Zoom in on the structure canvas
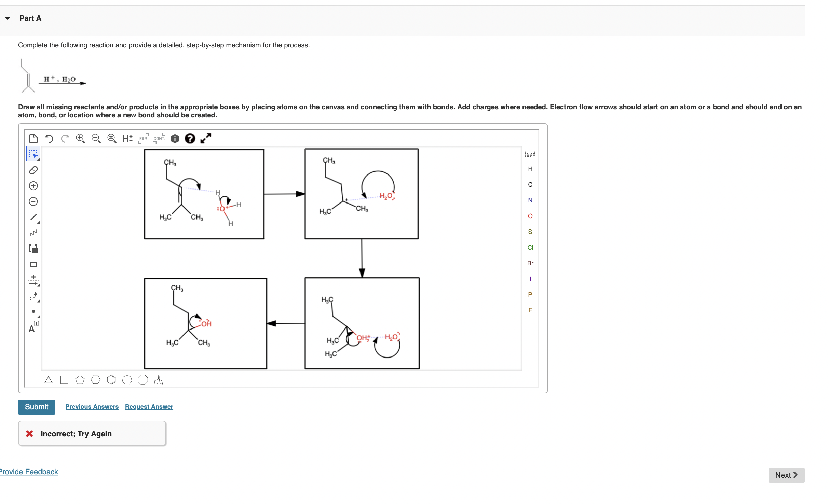 81,138
